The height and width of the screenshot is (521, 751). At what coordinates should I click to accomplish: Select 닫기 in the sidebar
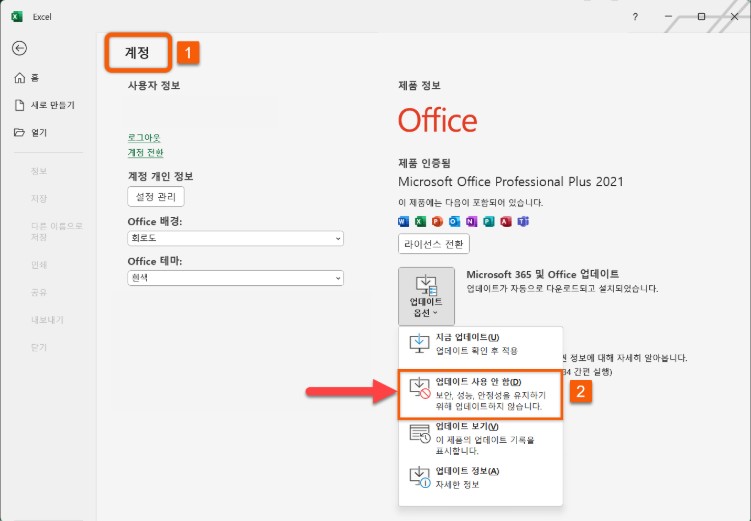39,347
